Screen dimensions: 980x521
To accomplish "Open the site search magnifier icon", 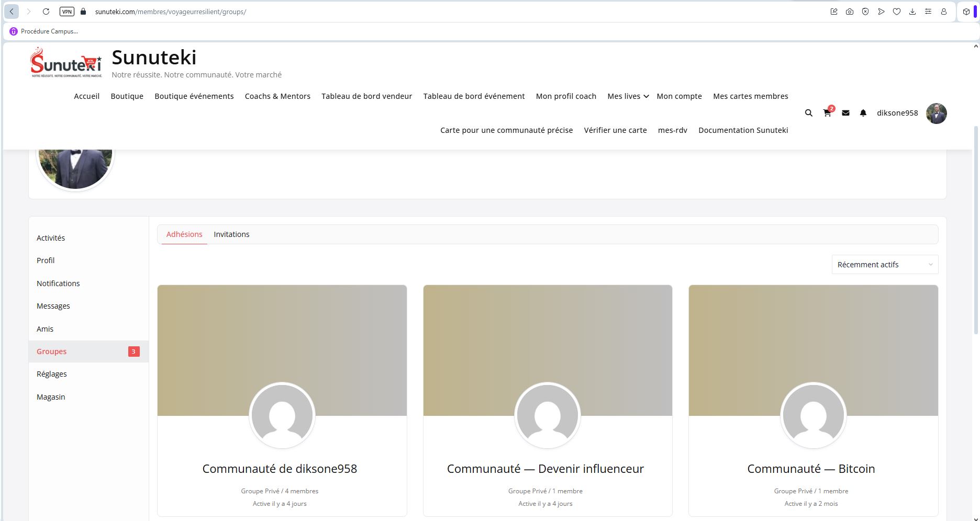I will [808, 113].
